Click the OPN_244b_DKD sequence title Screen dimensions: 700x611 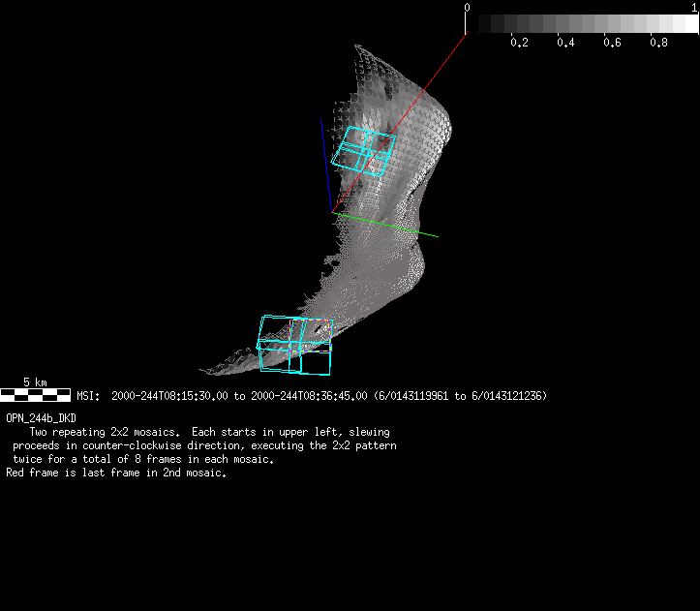[x=41, y=418]
